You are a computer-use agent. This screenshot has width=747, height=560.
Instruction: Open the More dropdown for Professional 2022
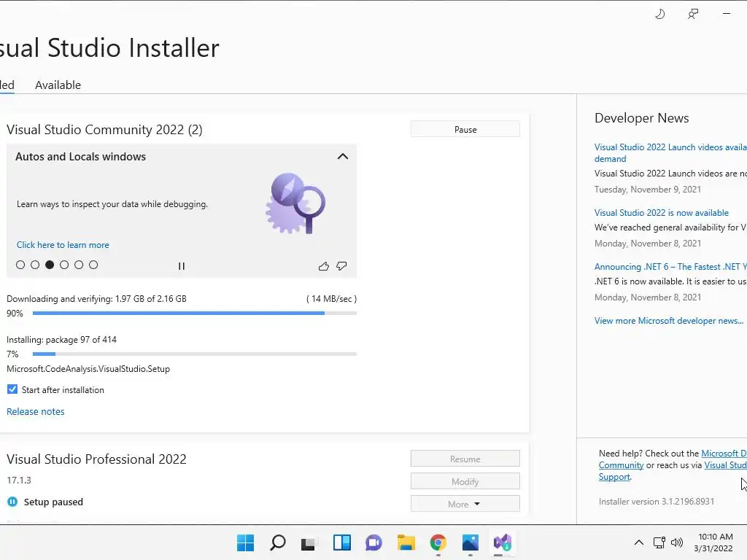point(465,504)
